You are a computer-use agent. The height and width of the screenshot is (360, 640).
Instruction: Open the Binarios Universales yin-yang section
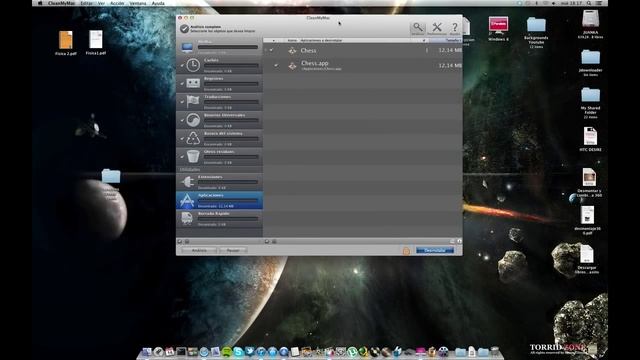point(193,120)
